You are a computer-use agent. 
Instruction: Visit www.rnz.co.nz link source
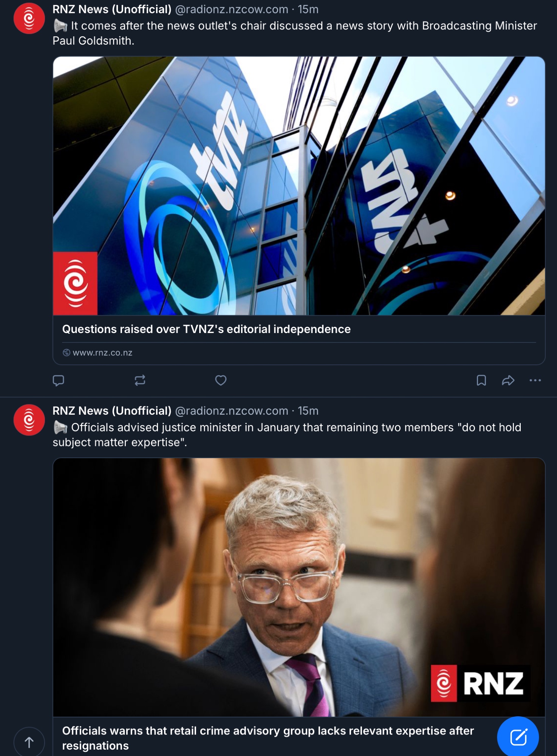102,353
